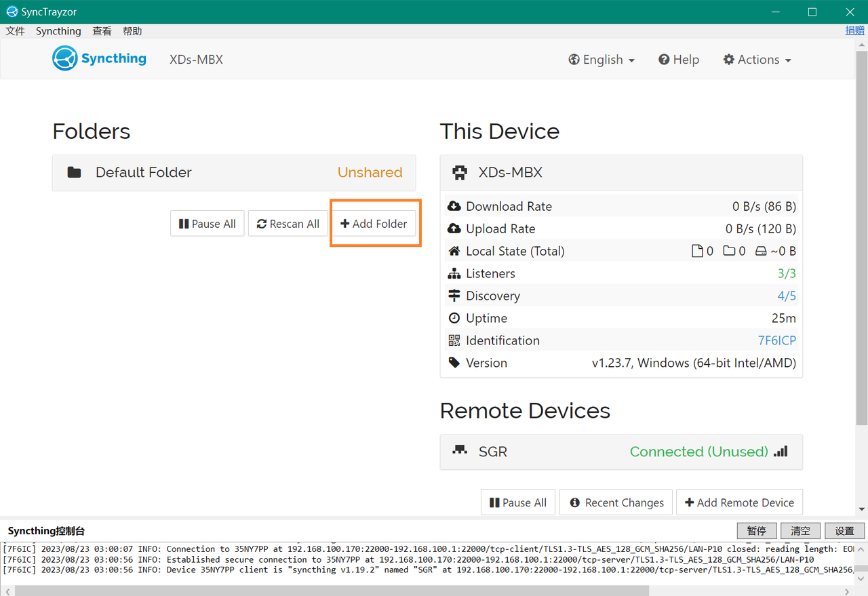Expand the Default Folder panel

click(x=234, y=172)
